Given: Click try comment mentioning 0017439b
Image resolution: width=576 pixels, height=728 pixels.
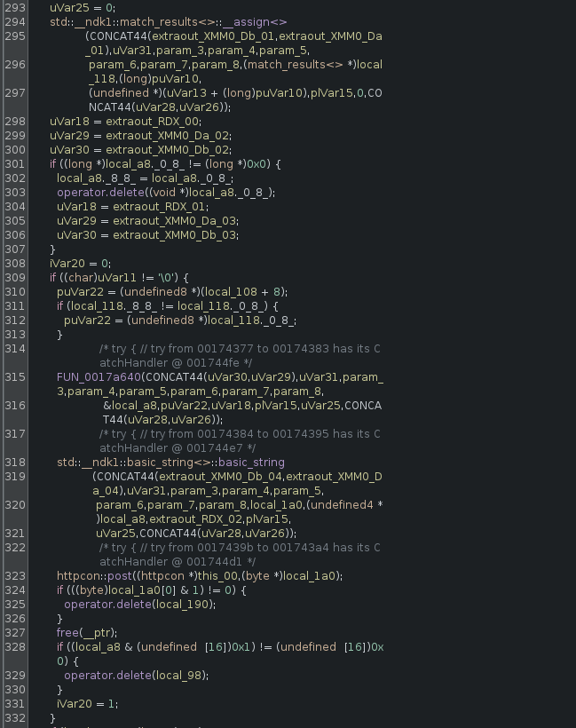Looking at the screenshot, I should click(x=240, y=555).
